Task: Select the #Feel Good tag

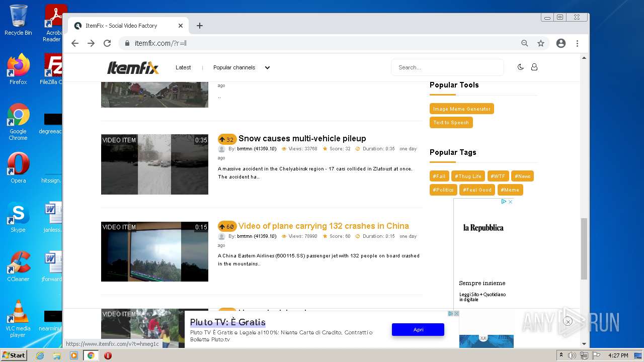Action: click(477, 190)
